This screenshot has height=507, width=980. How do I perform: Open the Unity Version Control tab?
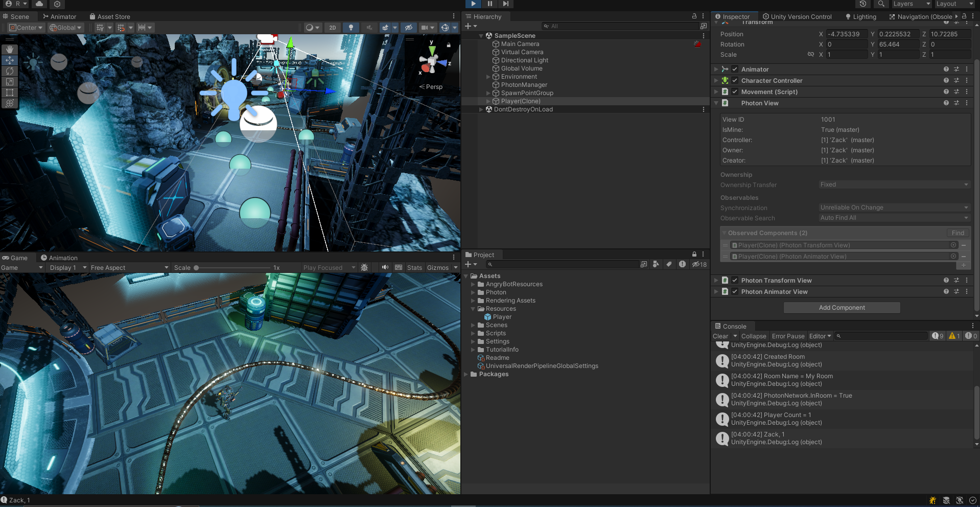coord(797,16)
